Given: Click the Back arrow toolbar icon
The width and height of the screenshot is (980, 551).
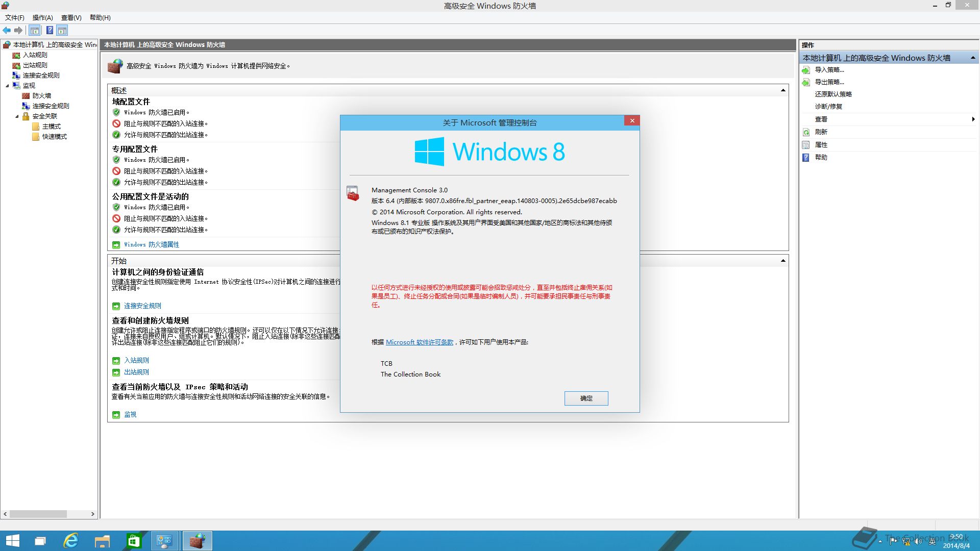Looking at the screenshot, I should [x=7, y=31].
